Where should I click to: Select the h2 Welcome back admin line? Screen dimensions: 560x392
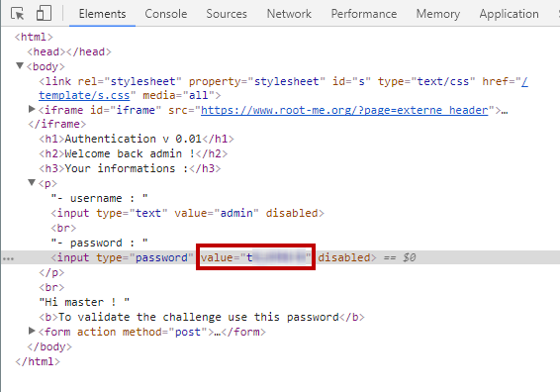click(x=134, y=153)
